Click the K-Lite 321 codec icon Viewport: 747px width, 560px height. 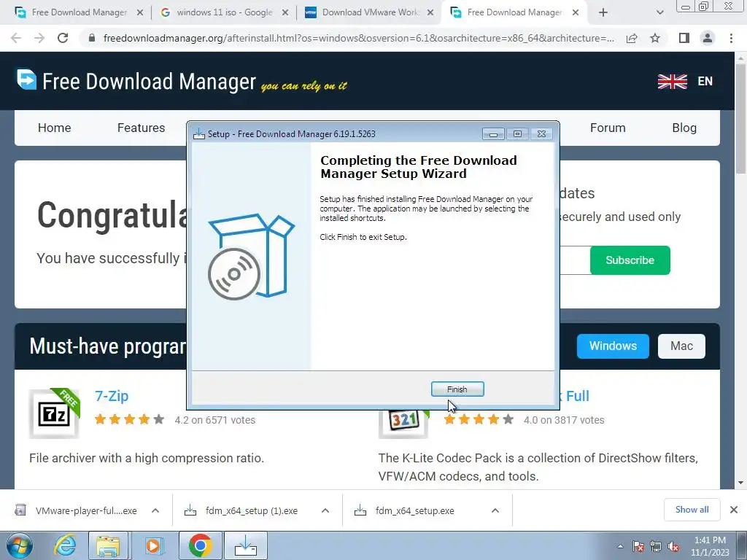403,421
